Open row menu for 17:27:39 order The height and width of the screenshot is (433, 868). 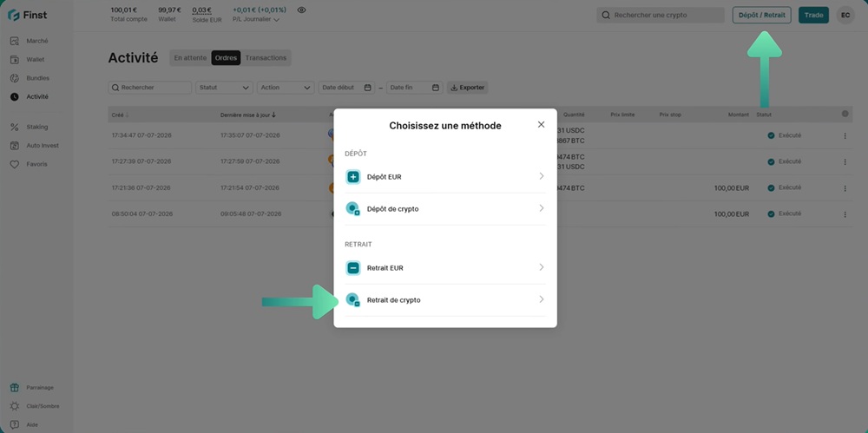[x=845, y=161]
